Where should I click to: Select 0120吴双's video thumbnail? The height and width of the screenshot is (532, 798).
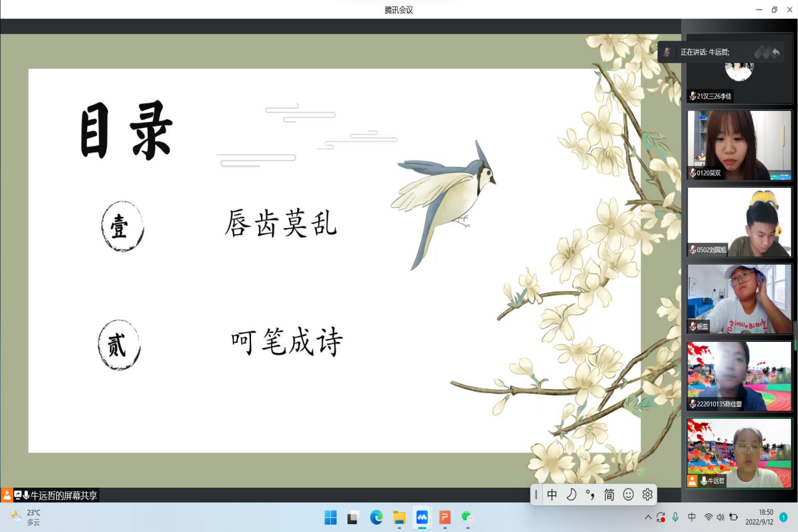pyautogui.click(x=739, y=145)
